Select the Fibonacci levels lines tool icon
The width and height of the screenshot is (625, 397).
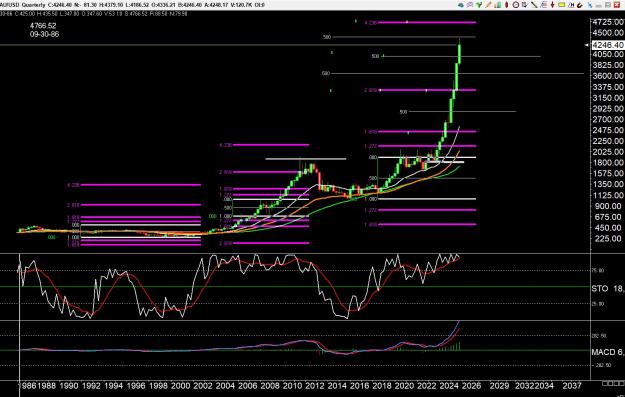pos(544,5)
